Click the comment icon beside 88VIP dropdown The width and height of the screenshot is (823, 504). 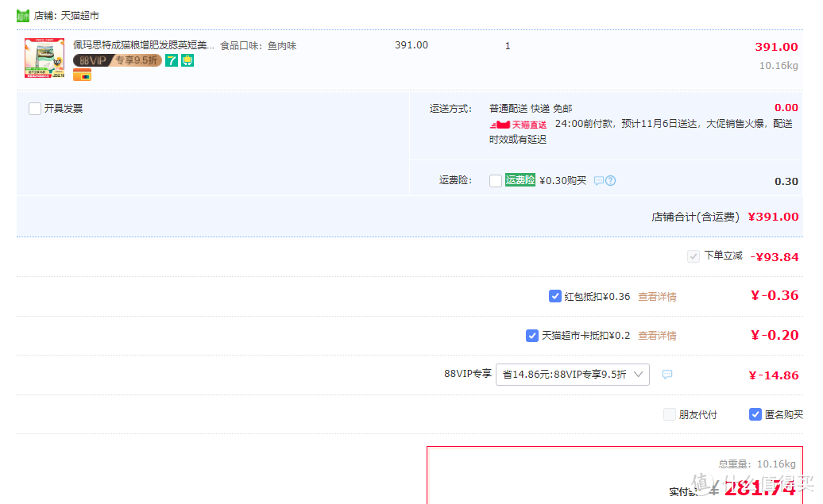pyautogui.click(x=667, y=375)
